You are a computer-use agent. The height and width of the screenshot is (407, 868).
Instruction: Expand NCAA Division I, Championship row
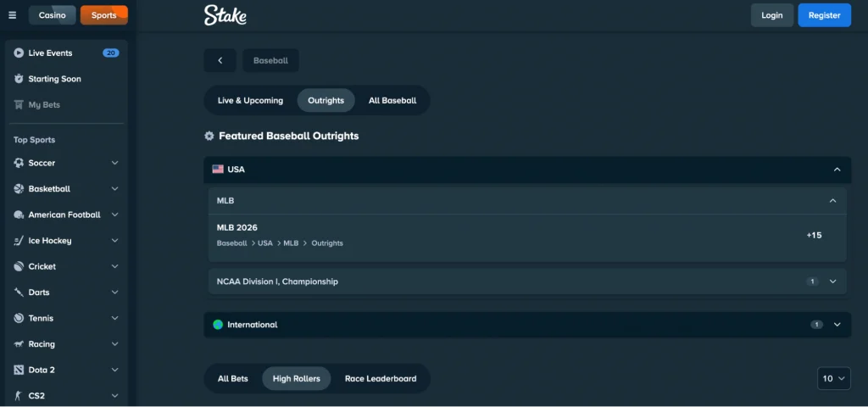[832, 282]
